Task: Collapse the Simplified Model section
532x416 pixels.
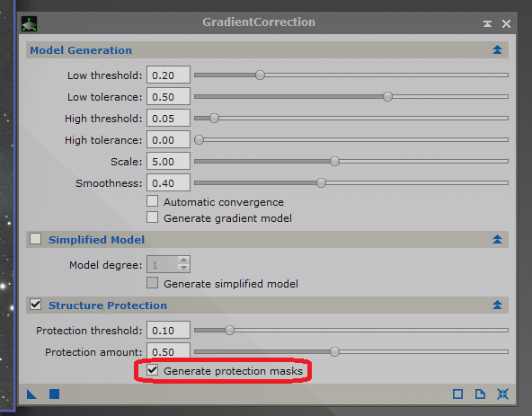Action: coord(497,239)
